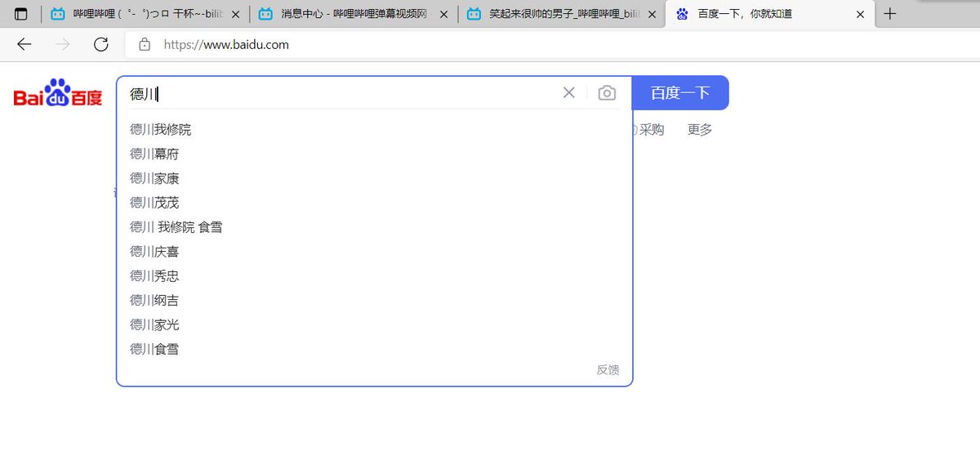
Task: Switch to the 笑起来很帅的男子 tab
Action: click(x=561, y=14)
